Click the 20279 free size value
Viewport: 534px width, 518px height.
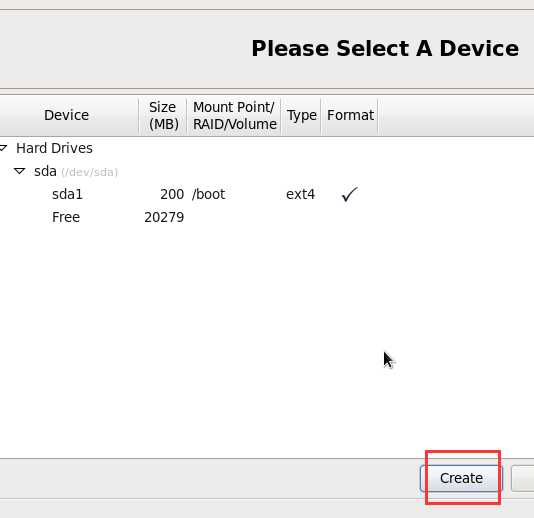pyautogui.click(x=164, y=217)
